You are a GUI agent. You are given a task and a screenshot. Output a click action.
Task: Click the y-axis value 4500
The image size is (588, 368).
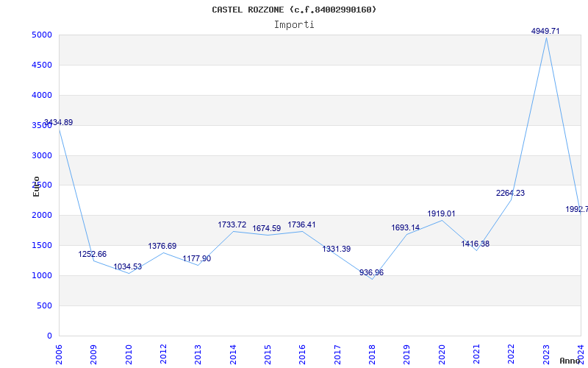coord(42,66)
